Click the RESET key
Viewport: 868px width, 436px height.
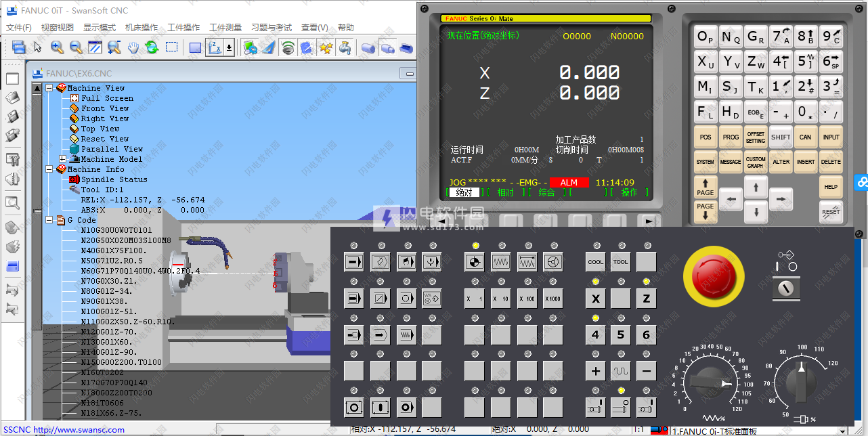point(831,212)
